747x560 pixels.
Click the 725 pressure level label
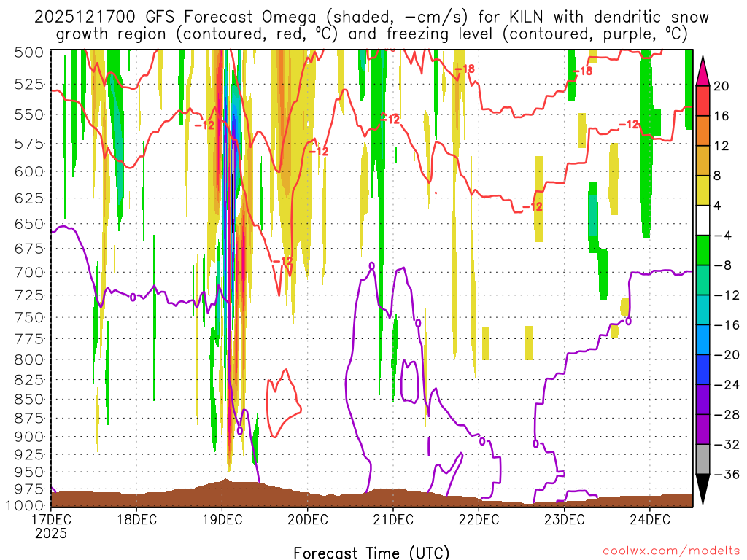click(29, 295)
